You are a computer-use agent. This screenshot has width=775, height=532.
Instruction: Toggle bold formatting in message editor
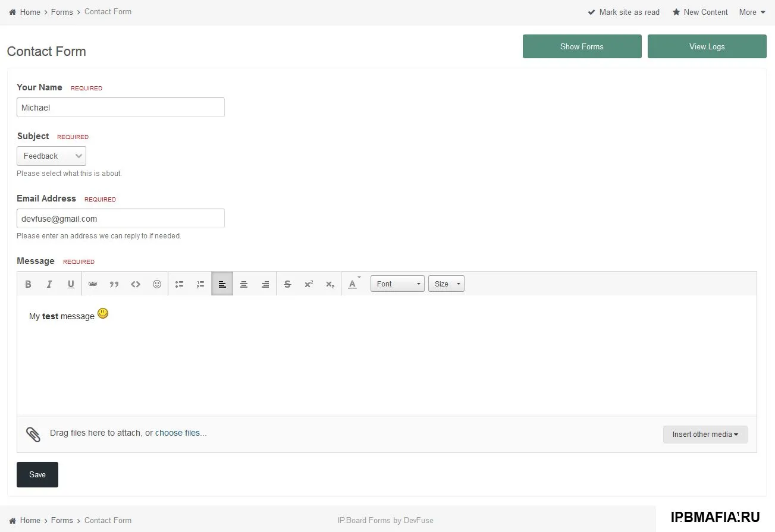click(28, 284)
